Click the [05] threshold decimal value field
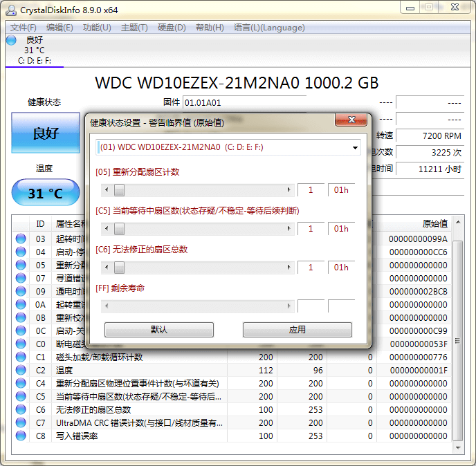This screenshot has height=466, width=476. pyautogui.click(x=311, y=190)
